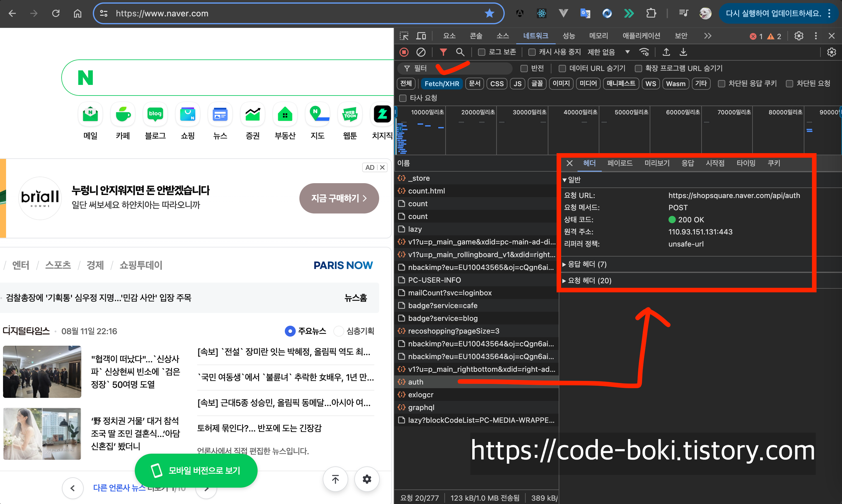
Task: Toggle device toolbar icon in DevTools
Action: (421, 36)
